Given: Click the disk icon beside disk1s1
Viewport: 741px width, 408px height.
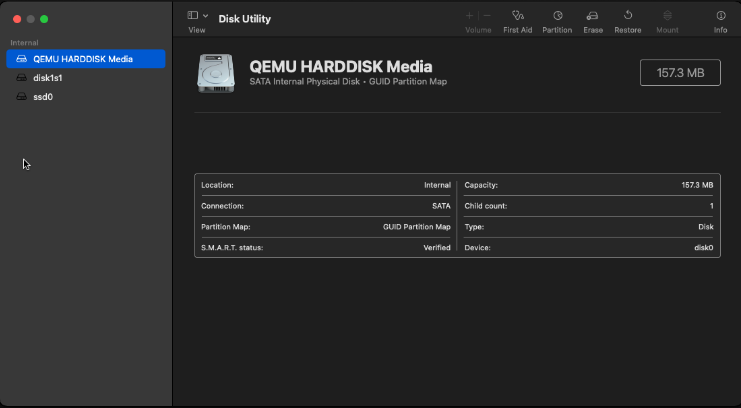Looking at the screenshot, I should 22,78.
